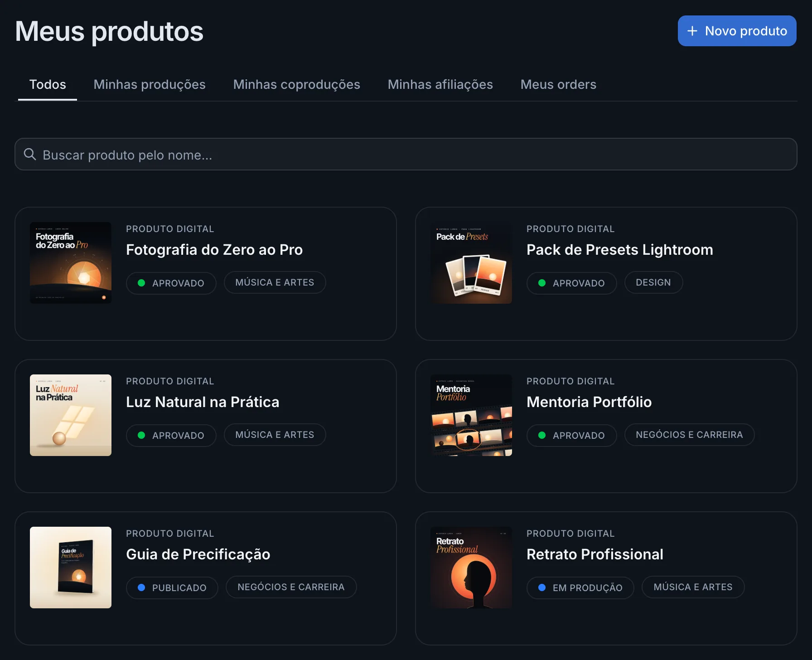
Task: Click APROVADO badge on Fotografia do Zero
Action: click(x=171, y=283)
